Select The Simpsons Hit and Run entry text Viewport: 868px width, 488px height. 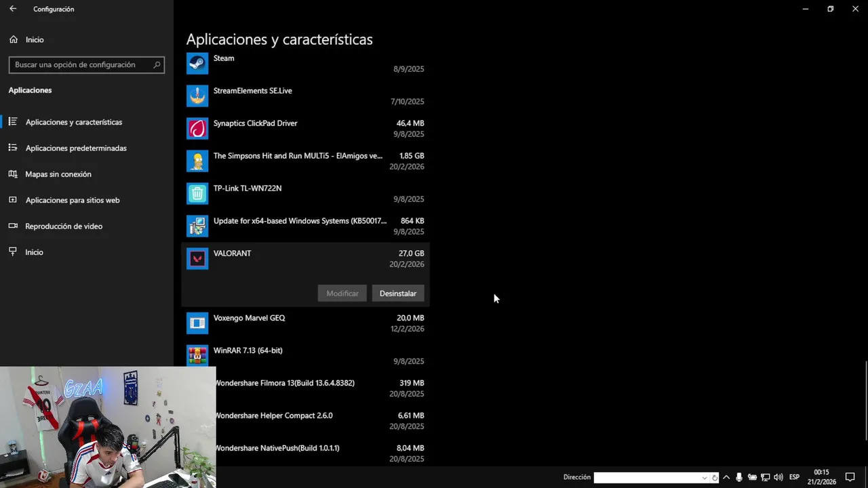tap(298, 156)
